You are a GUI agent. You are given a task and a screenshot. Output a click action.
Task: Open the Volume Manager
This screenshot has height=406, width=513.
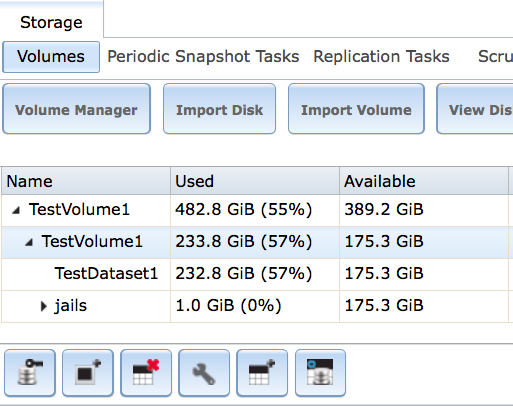click(x=76, y=109)
